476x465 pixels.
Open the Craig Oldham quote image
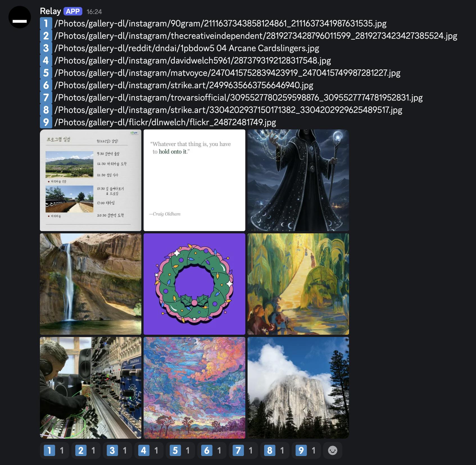194,180
